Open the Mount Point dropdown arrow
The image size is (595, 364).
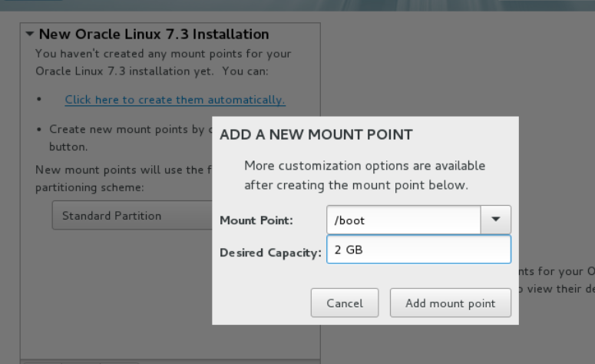[x=496, y=220]
